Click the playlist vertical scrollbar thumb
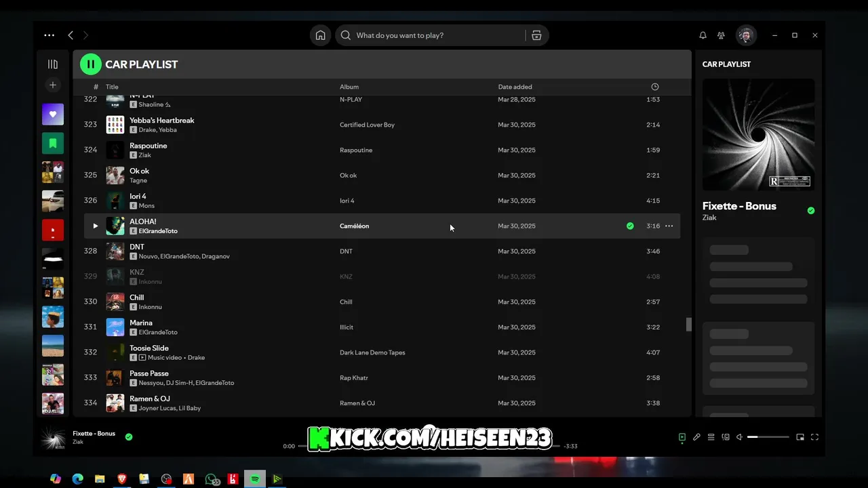Viewport: 868px width, 488px height. tap(688, 325)
